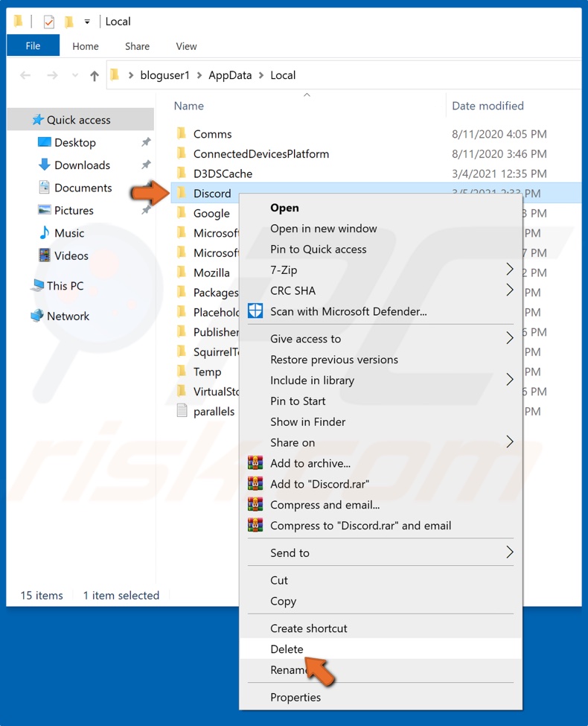
Task: Click the Discord folder icon
Action: point(182,193)
